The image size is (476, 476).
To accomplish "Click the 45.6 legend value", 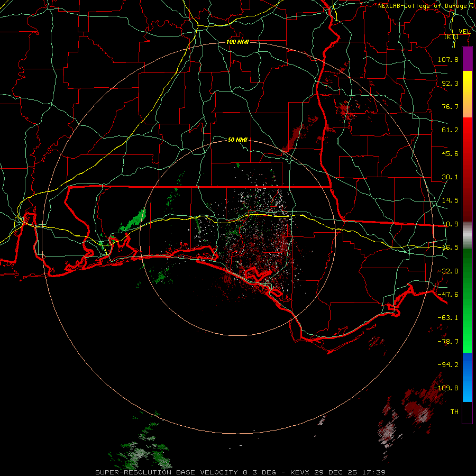I will (450, 153).
